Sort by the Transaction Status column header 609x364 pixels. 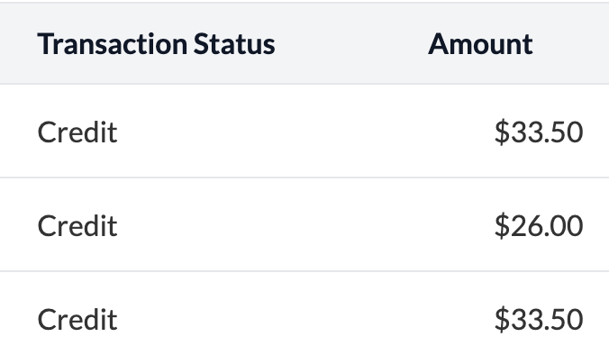pos(156,43)
